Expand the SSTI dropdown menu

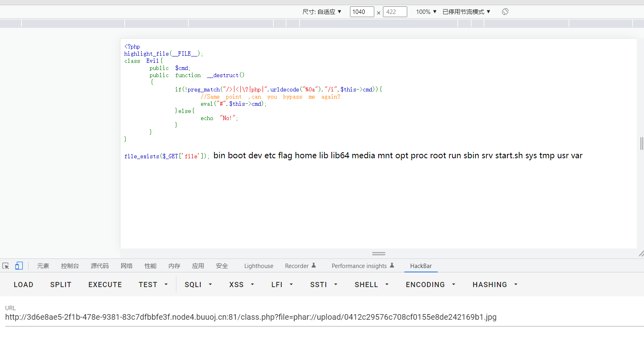[324, 285]
